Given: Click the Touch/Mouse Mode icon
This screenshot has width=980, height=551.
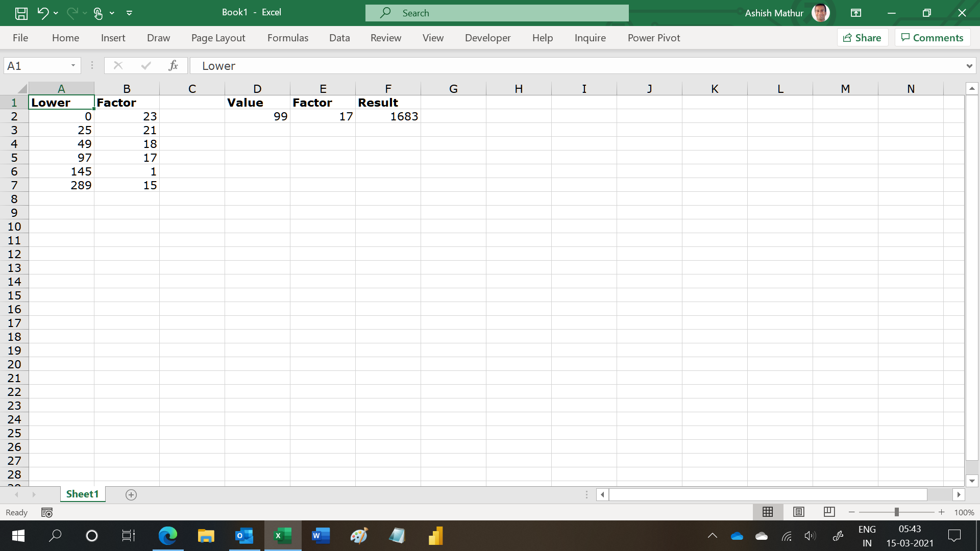Looking at the screenshot, I should [x=98, y=13].
